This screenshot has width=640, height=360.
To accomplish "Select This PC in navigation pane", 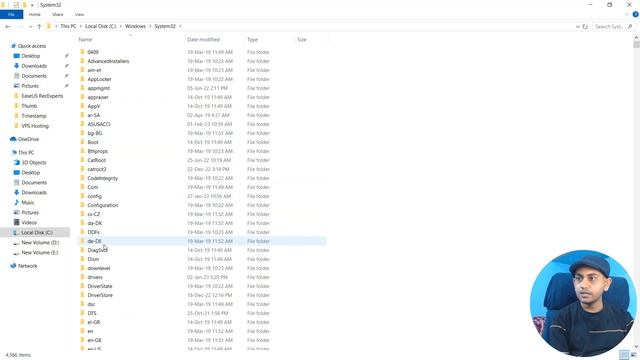I will (26, 152).
